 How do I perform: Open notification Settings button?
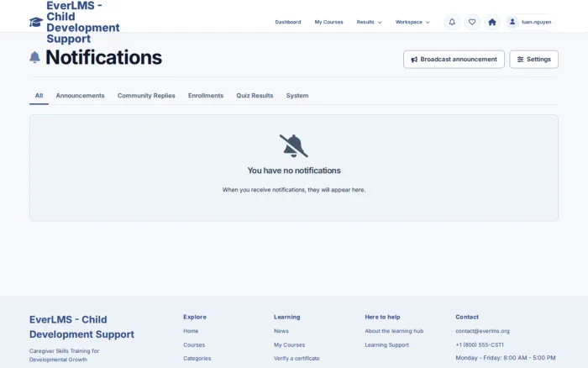click(x=533, y=60)
